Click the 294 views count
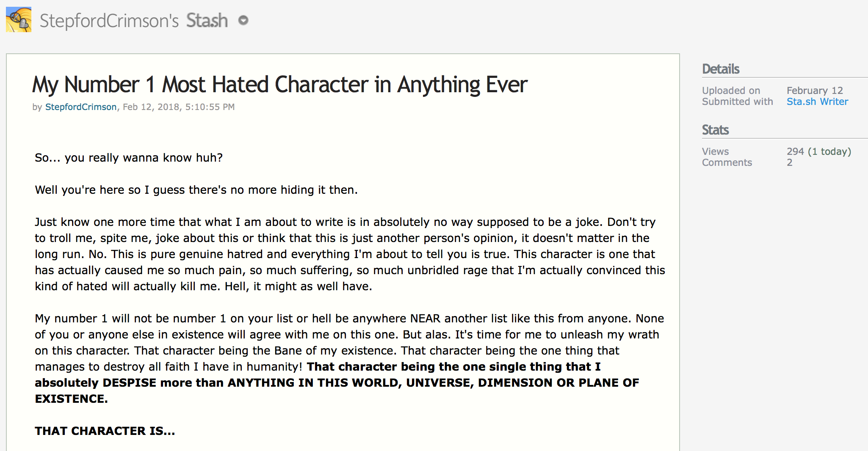The image size is (868, 451). pos(795,151)
